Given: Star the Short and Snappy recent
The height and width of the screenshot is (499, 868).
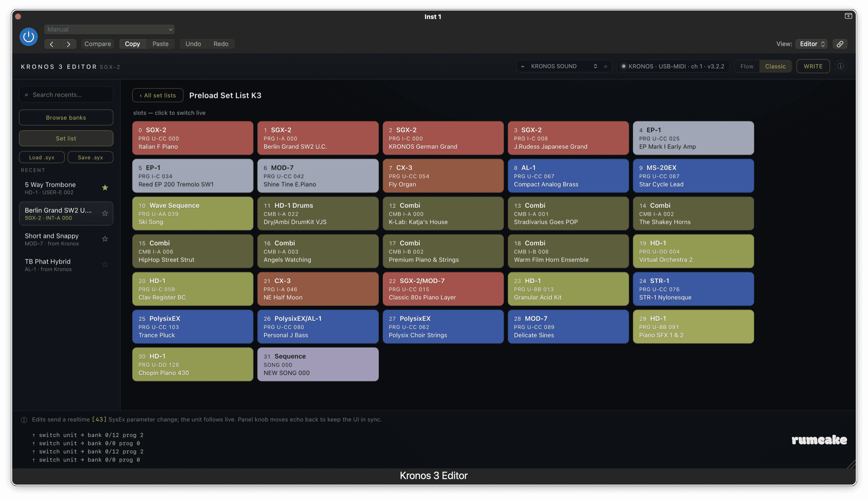Looking at the screenshot, I should point(105,239).
